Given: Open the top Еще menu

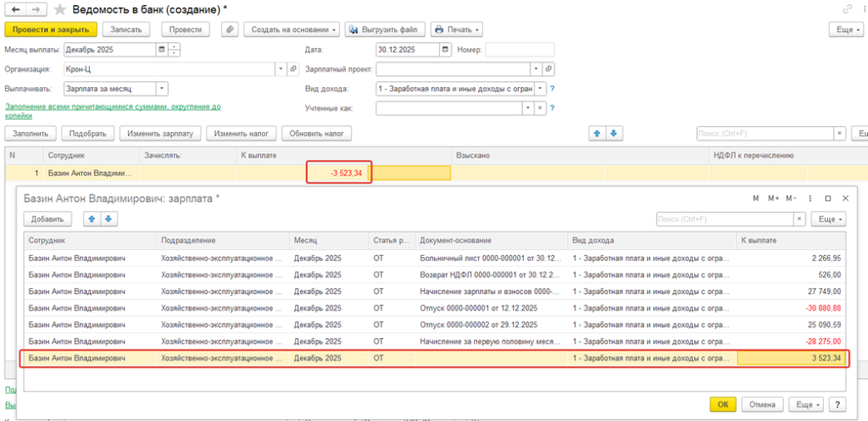Looking at the screenshot, I should click(847, 30).
